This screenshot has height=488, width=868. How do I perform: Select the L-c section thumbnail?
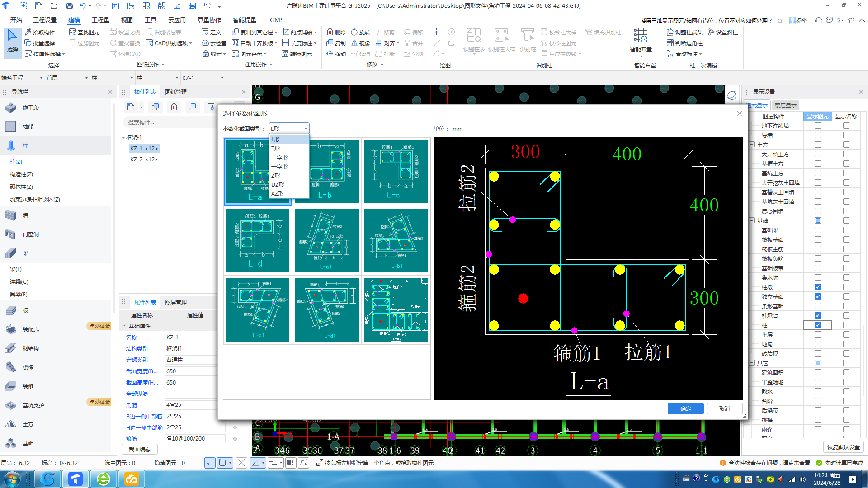pyautogui.click(x=396, y=172)
